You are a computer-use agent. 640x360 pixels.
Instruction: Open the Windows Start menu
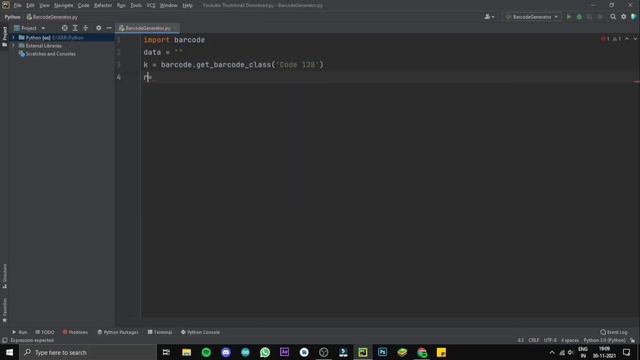coord(9,352)
